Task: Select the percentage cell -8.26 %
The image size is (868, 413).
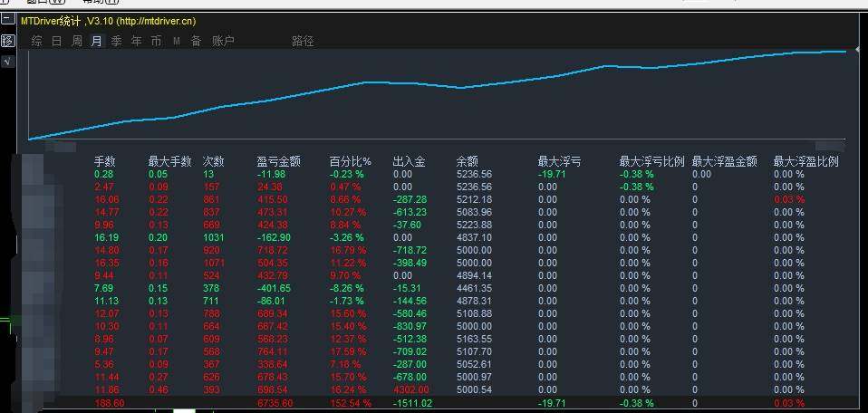Action: coord(347,288)
